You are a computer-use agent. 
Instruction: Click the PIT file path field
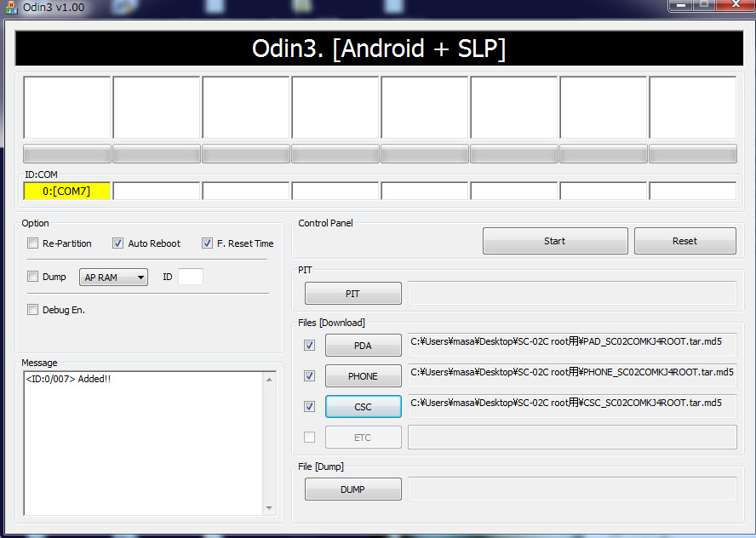click(x=572, y=294)
